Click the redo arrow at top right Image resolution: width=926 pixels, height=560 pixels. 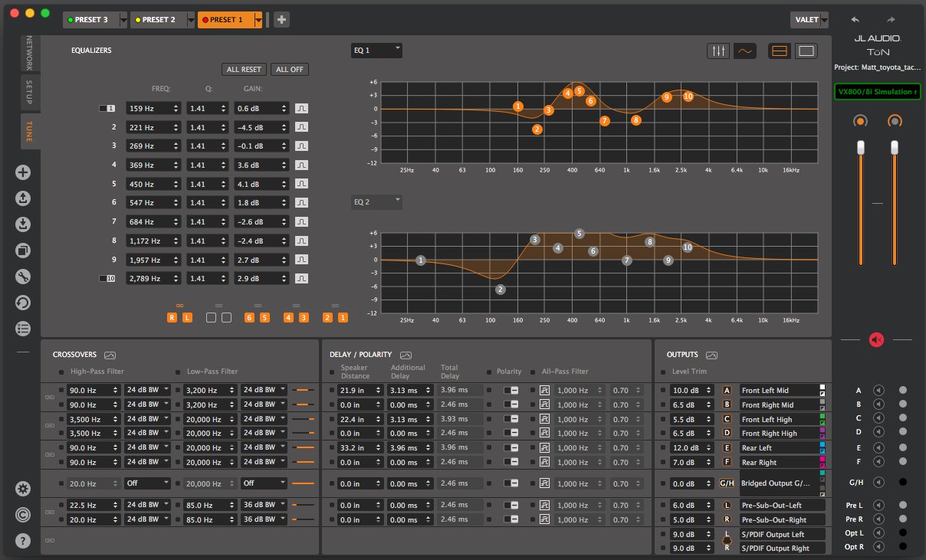(891, 19)
